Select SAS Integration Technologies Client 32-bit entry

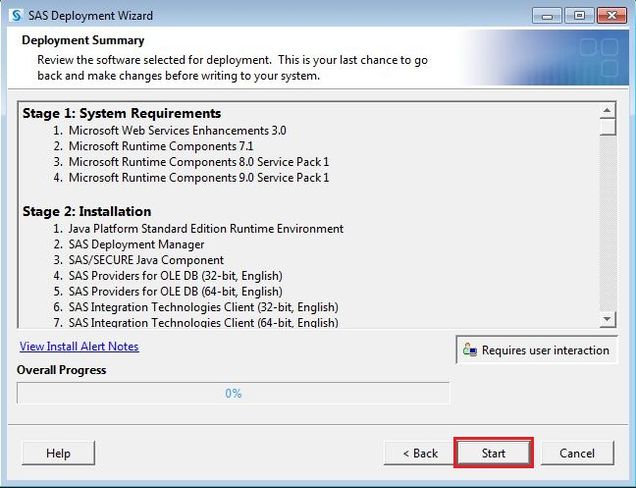click(203, 307)
